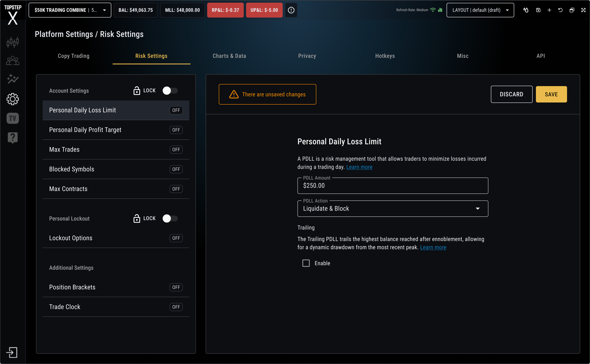This screenshot has height=364, width=590.
Task: Click the plus icon to add layout
Action: [549, 10]
